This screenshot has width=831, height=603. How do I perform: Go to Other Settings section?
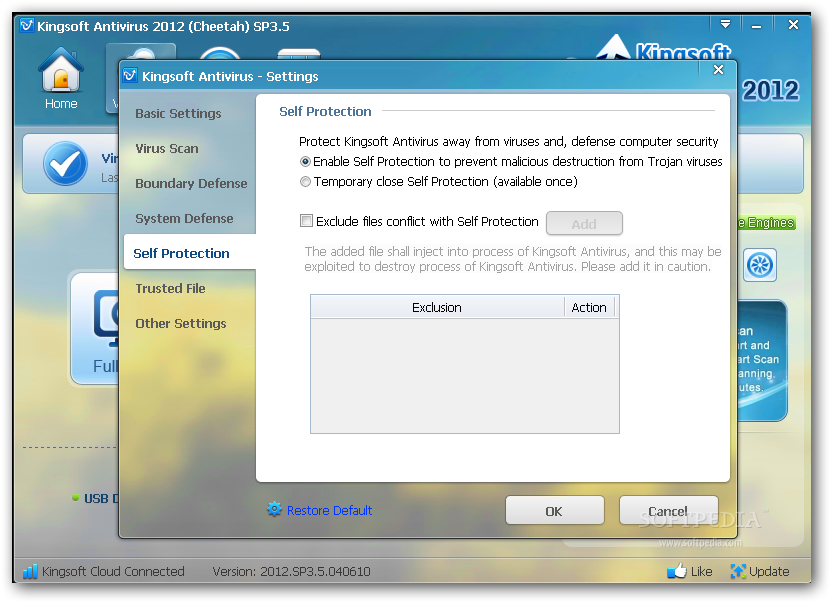[181, 323]
